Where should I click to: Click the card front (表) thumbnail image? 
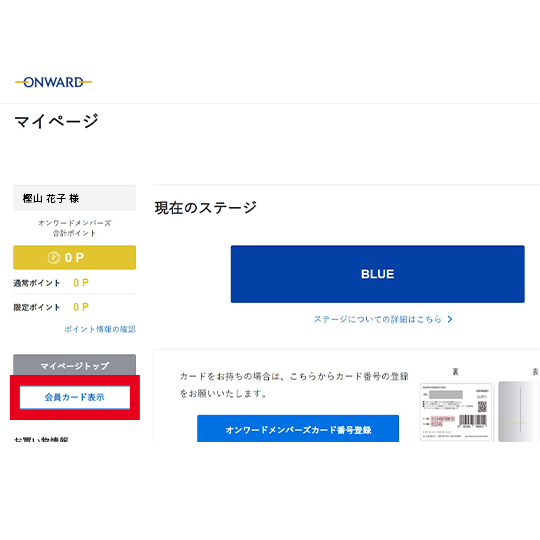point(519,412)
